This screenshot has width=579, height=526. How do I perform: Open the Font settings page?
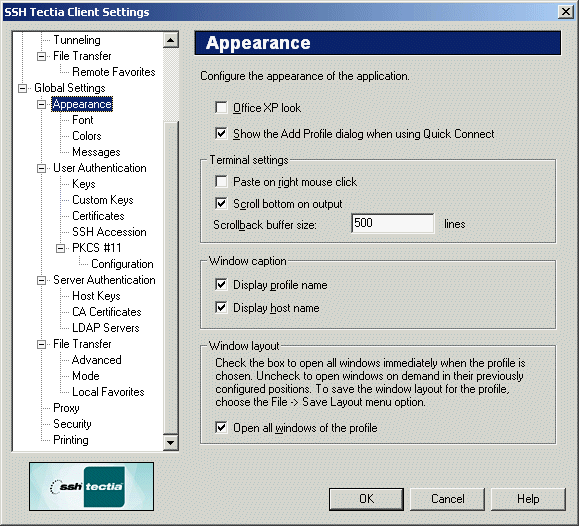click(x=83, y=120)
